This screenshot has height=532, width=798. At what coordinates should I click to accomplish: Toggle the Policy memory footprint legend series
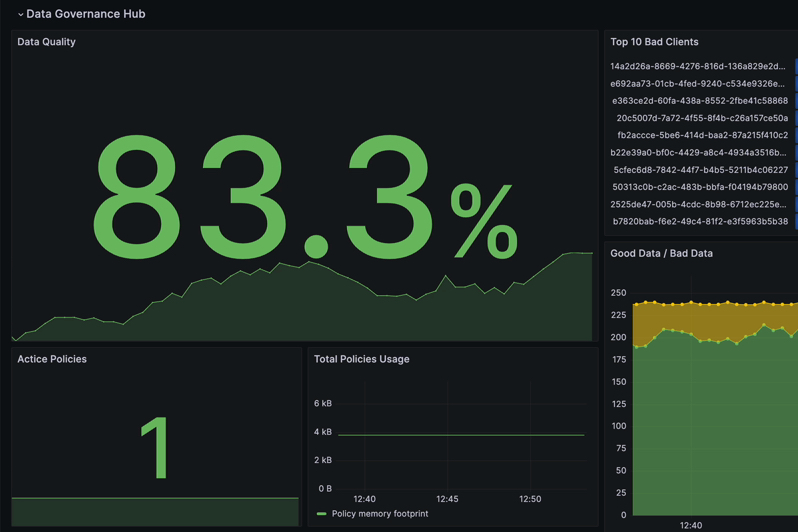[380, 514]
